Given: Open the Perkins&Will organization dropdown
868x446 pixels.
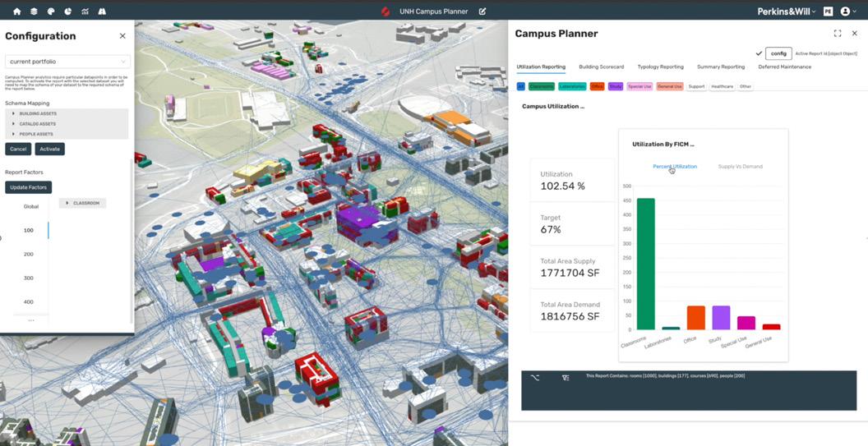Looking at the screenshot, I should click(787, 11).
